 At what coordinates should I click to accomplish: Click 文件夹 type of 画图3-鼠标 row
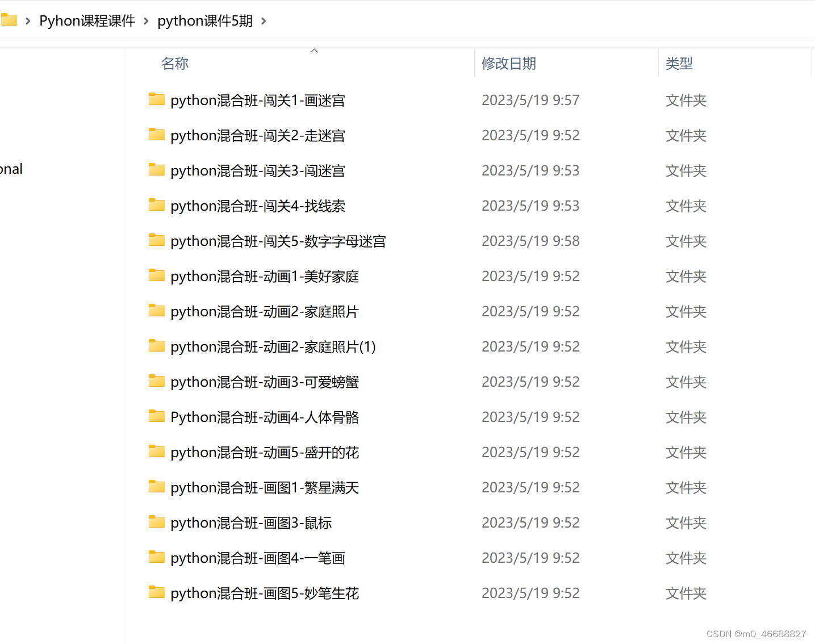tap(686, 523)
